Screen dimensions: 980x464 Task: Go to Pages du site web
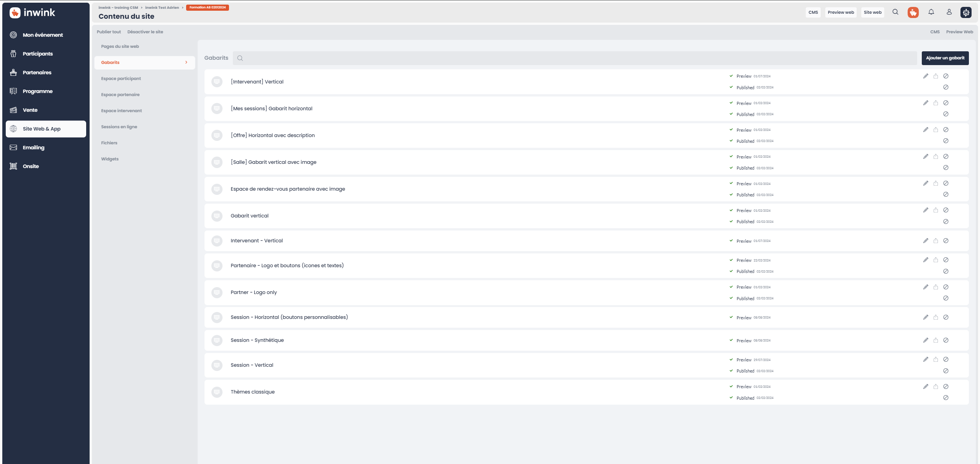tap(120, 46)
